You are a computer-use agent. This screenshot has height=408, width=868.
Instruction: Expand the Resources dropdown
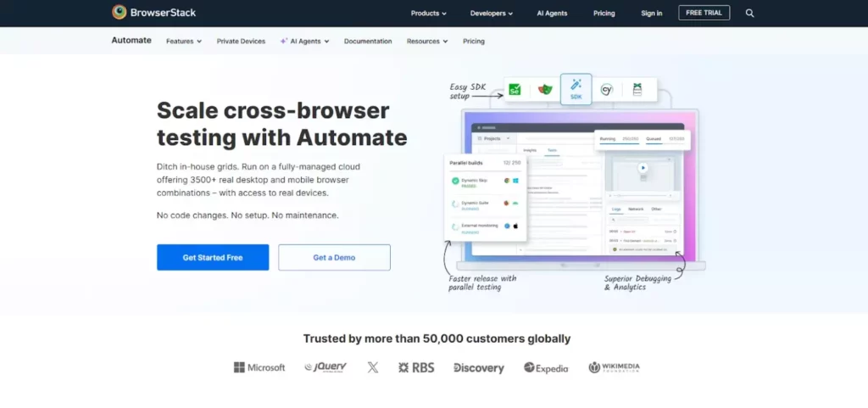coord(427,41)
